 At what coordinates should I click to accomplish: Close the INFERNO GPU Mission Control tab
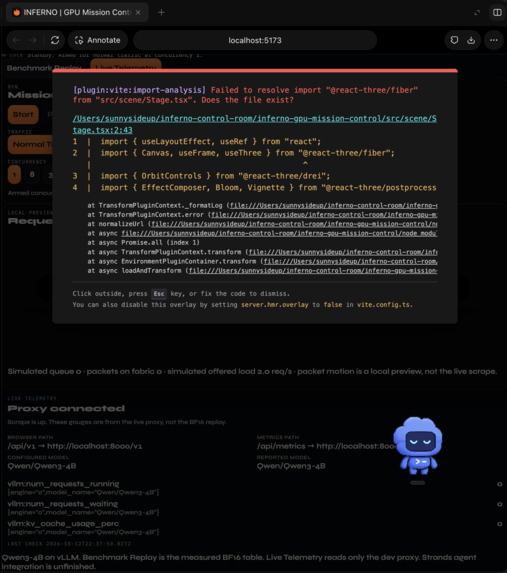pyautogui.click(x=138, y=12)
